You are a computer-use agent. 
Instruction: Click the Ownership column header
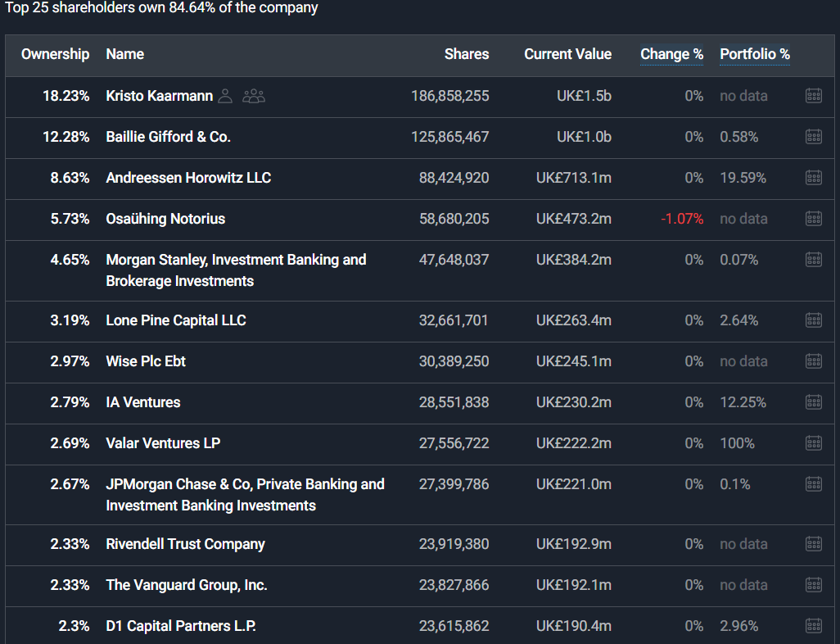coord(55,54)
